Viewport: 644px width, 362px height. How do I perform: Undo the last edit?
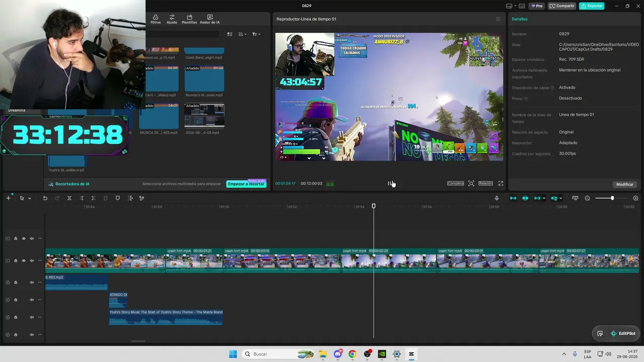pyautogui.click(x=45, y=198)
